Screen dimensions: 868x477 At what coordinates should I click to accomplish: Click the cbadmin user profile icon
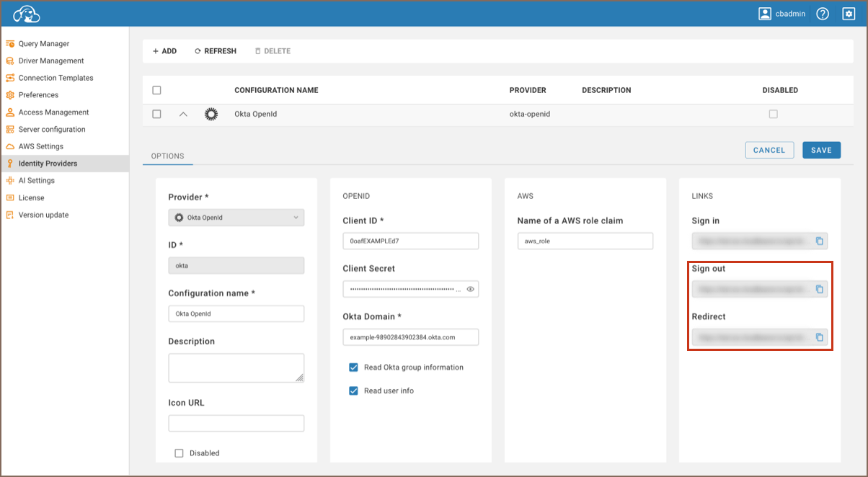point(765,14)
